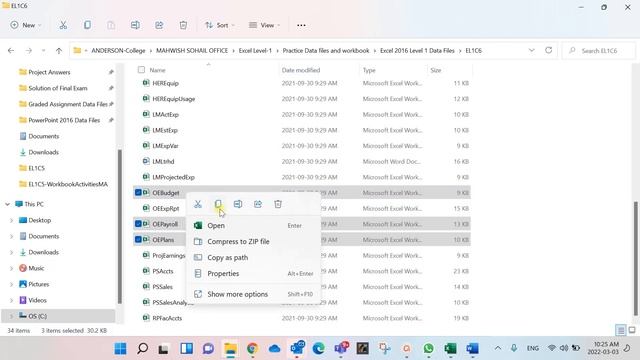Click Rename icon in the context menu
The height and width of the screenshot is (360, 640).
pos(238,204)
